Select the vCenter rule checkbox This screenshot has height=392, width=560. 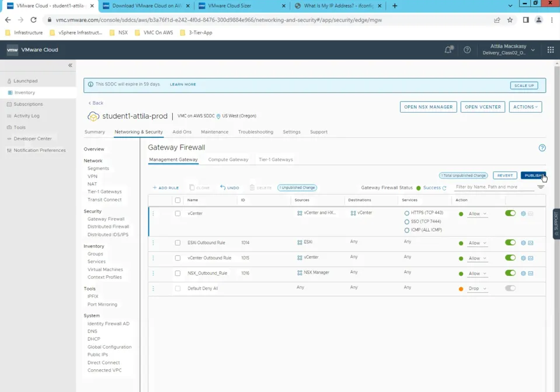coord(178,213)
